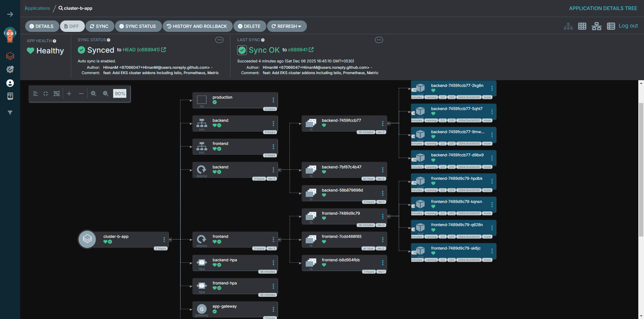Open Settings via the sidebar gear icon
This screenshot has width=644, height=319.
(10, 69)
